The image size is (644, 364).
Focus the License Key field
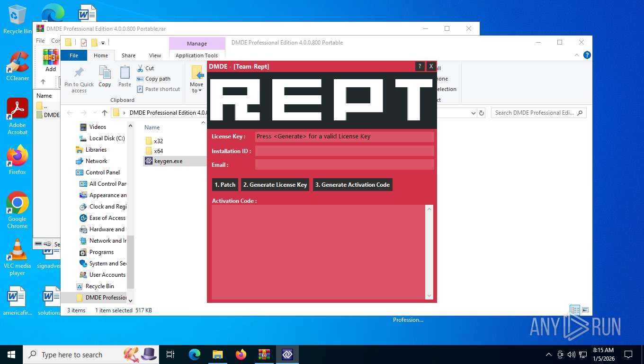[x=344, y=136]
